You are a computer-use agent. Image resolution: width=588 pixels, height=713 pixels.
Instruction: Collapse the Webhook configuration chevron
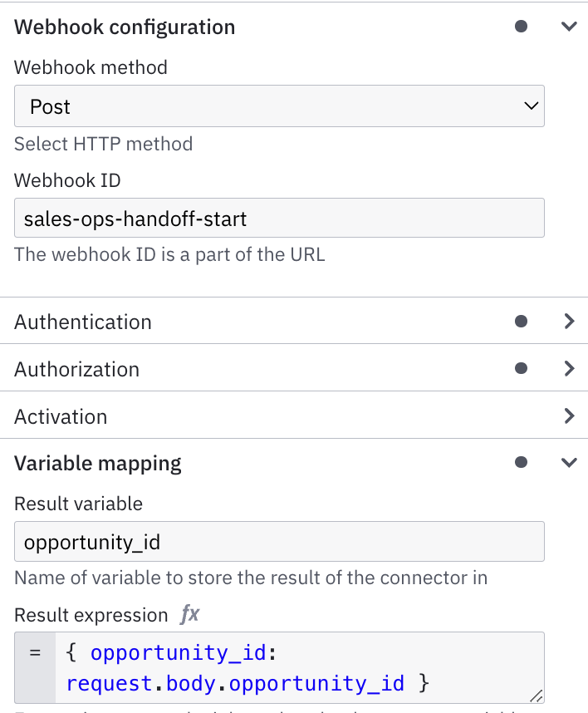coord(569,27)
